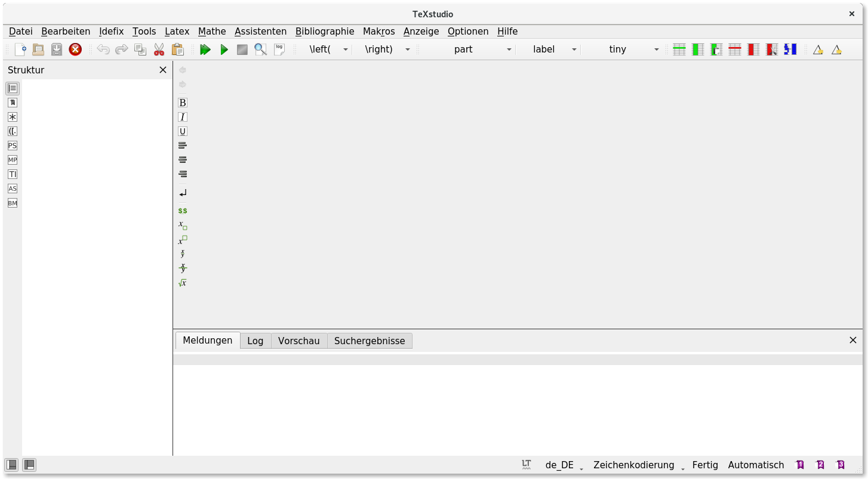Open the Zeichenkodierung encoding dropdown
Image resolution: width=868 pixels, height=479 pixels.
[639, 465]
